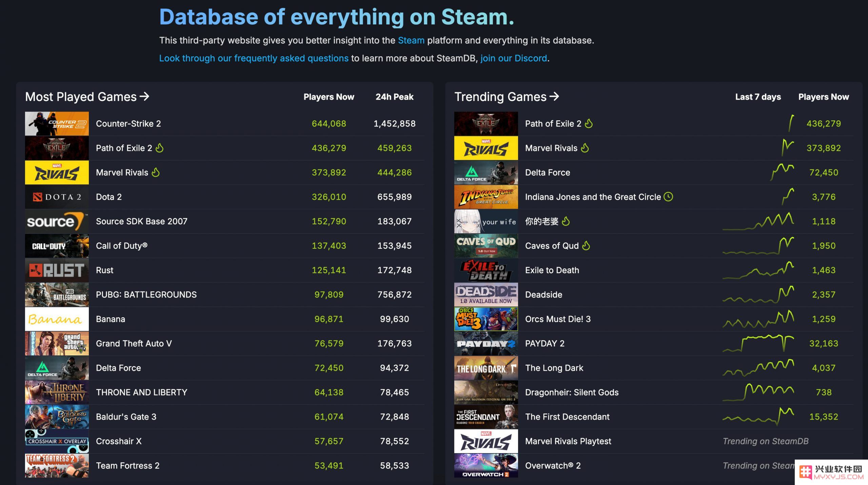868x485 pixels.
Task: Click the Dragonheir: Silent Gods thumbnail
Action: tap(486, 392)
